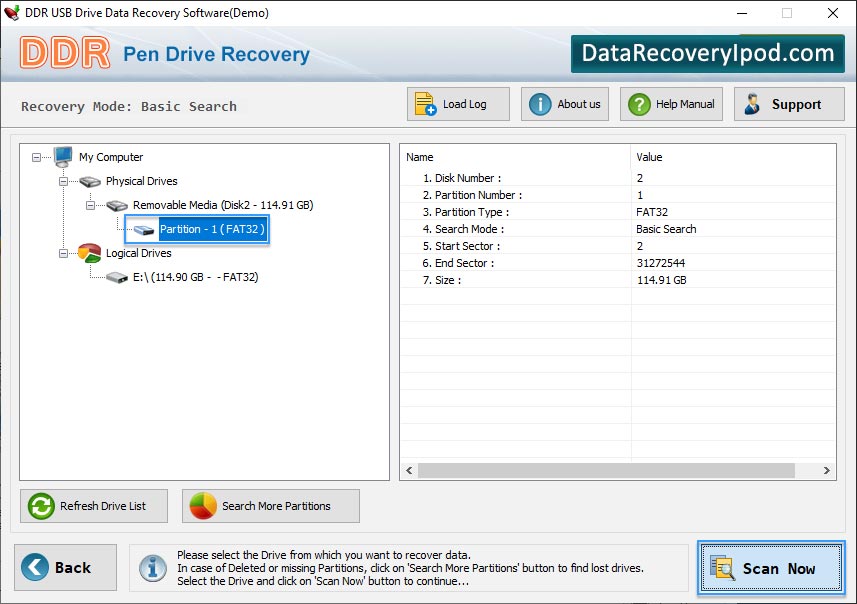Select the '1. Disk Number :' row
Image resolution: width=857 pixels, height=604 pixels.
coord(618,178)
